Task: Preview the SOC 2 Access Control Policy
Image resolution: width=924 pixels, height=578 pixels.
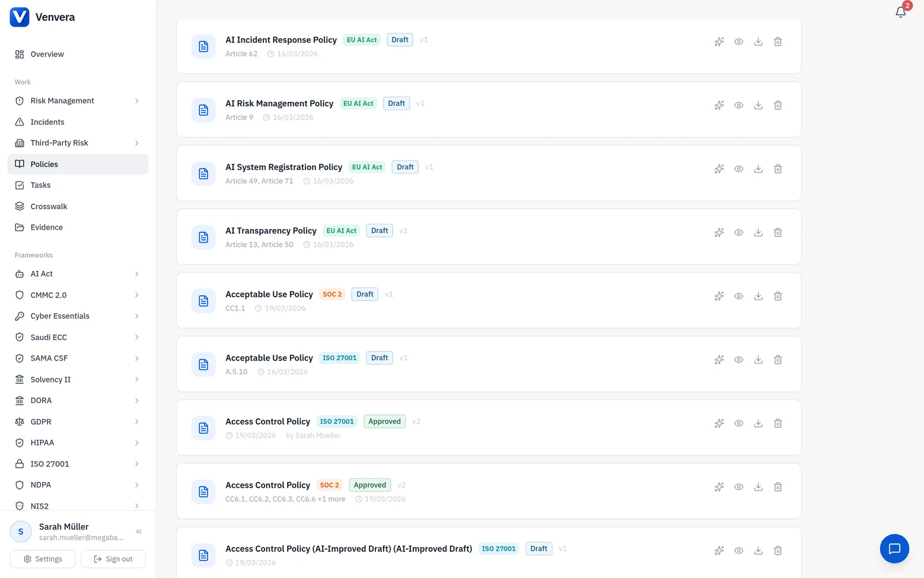Action: pyautogui.click(x=739, y=487)
